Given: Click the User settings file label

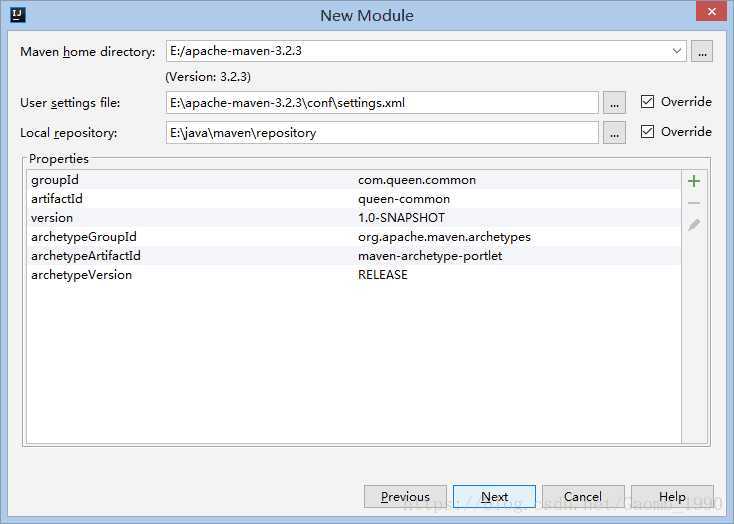Looking at the screenshot, I should [70, 103].
